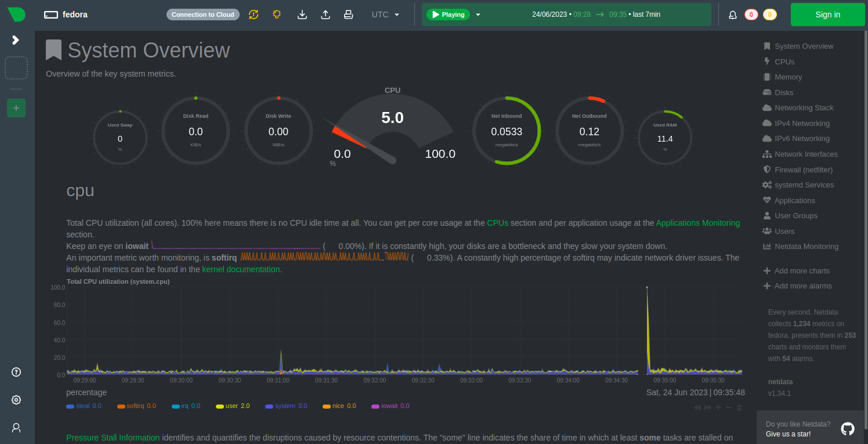Open the Applications Monitoring link

[697, 223]
